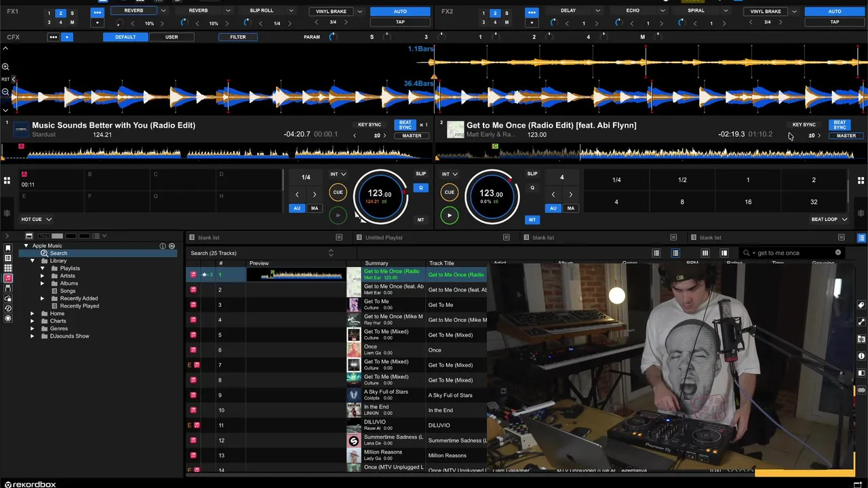Toggle Master Tempo MT on deck 2
Image resolution: width=868 pixels, height=488 pixels.
pyautogui.click(x=532, y=220)
